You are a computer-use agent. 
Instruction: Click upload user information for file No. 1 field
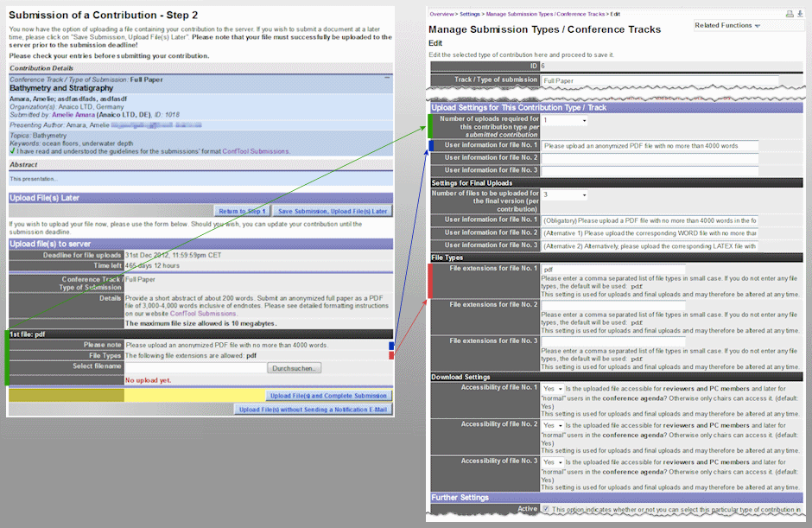tap(650, 146)
